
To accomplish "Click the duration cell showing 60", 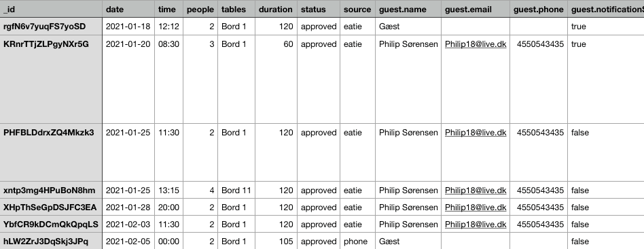I will (x=276, y=79).
